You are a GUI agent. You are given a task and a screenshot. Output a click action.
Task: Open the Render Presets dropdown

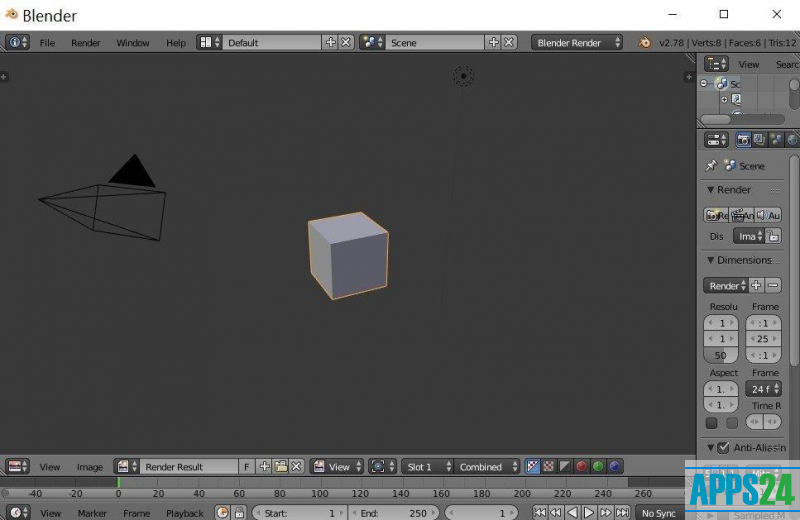pos(726,286)
